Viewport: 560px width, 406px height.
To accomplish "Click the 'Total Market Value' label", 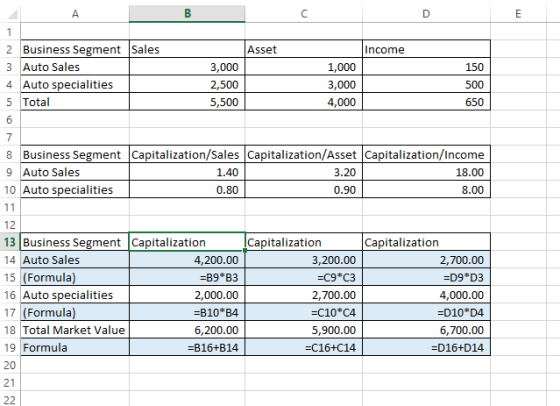I will point(74,330).
